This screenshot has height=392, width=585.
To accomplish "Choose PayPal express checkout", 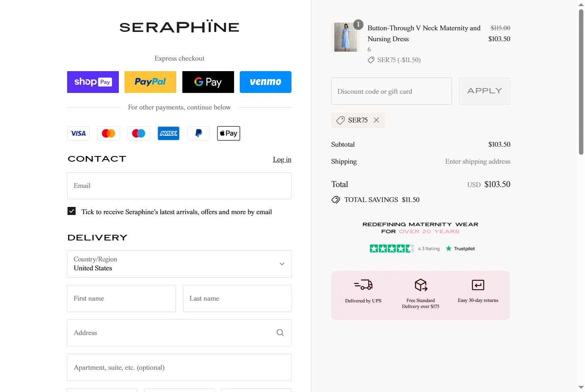I will [x=150, y=82].
